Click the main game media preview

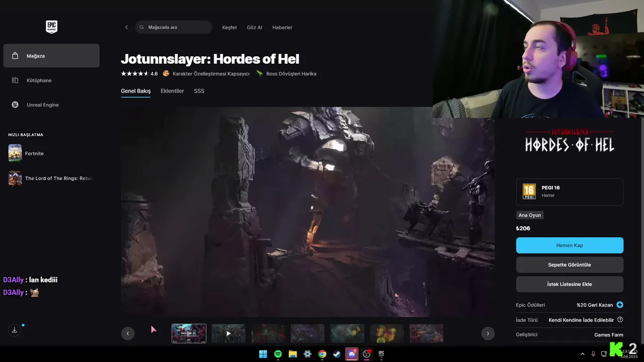(307, 212)
